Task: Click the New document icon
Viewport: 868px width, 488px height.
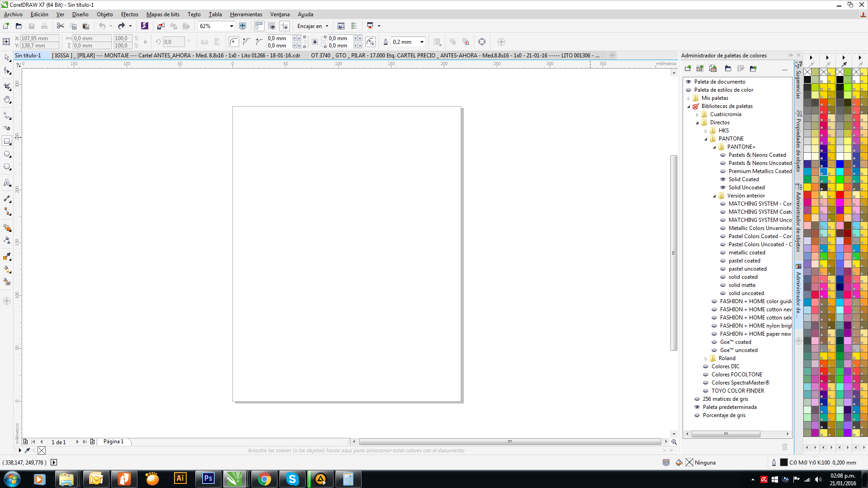Action: (x=6, y=26)
